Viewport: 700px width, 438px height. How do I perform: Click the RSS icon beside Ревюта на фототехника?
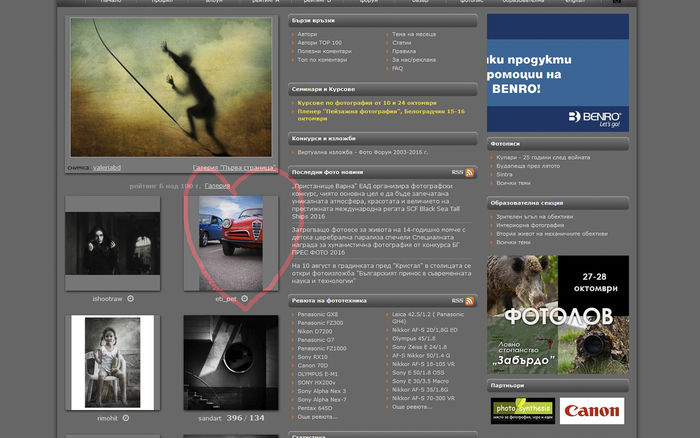click(468, 300)
